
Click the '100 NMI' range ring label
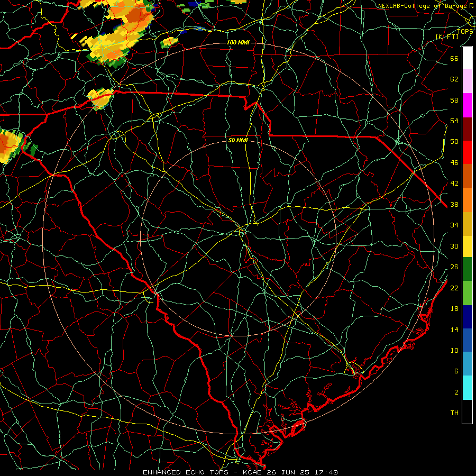[x=238, y=42]
